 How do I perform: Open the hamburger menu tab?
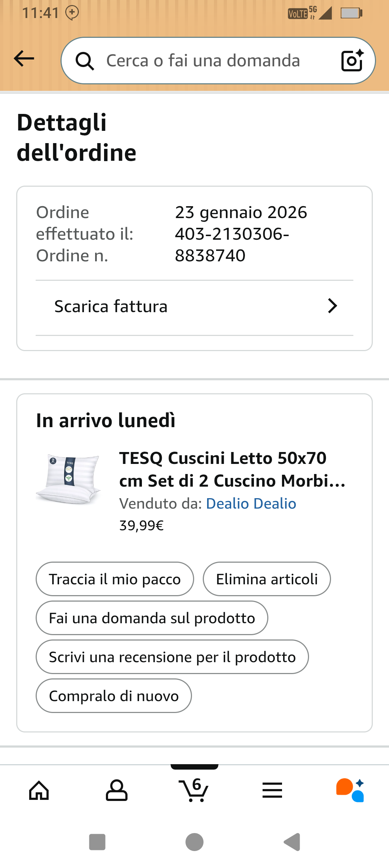(272, 790)
